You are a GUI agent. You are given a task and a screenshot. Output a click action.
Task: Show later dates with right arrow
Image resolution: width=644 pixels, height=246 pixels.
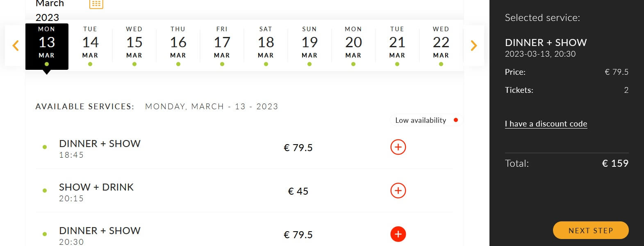pos(473,45)
